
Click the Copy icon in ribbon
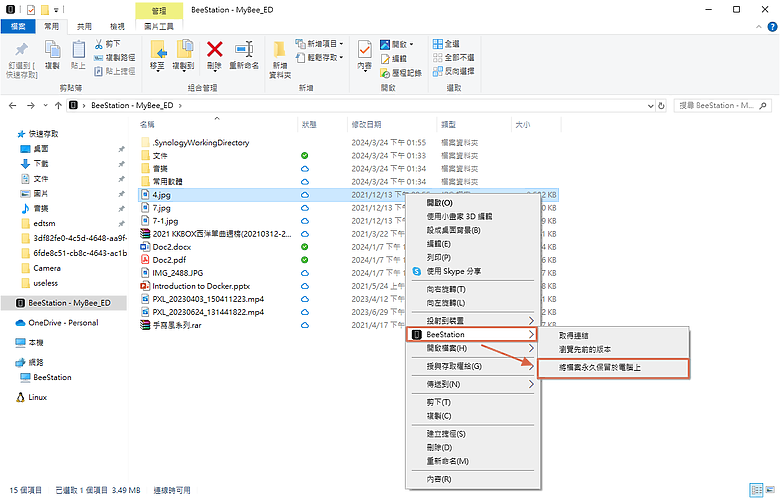(x=52, y=50)
